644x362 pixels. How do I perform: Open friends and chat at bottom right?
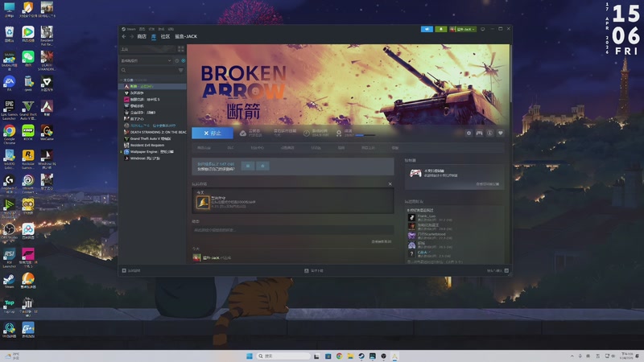pos(497,270)
